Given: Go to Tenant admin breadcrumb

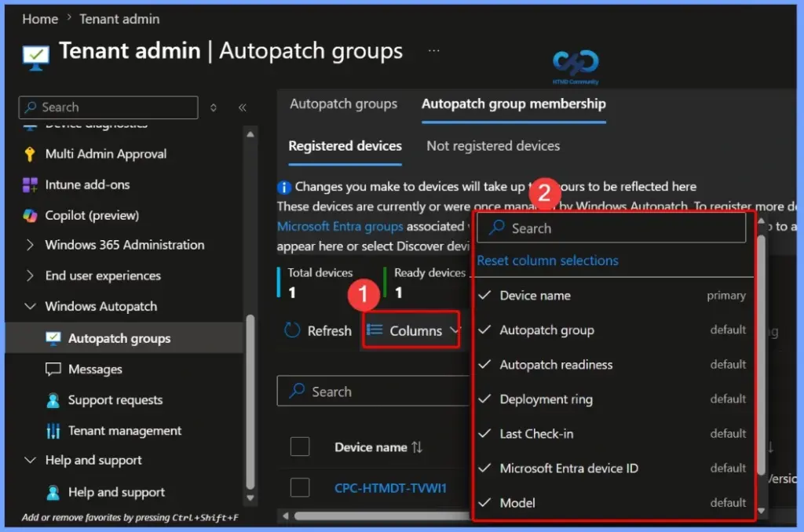Looking at the screenshot, I should coord(119,19).
